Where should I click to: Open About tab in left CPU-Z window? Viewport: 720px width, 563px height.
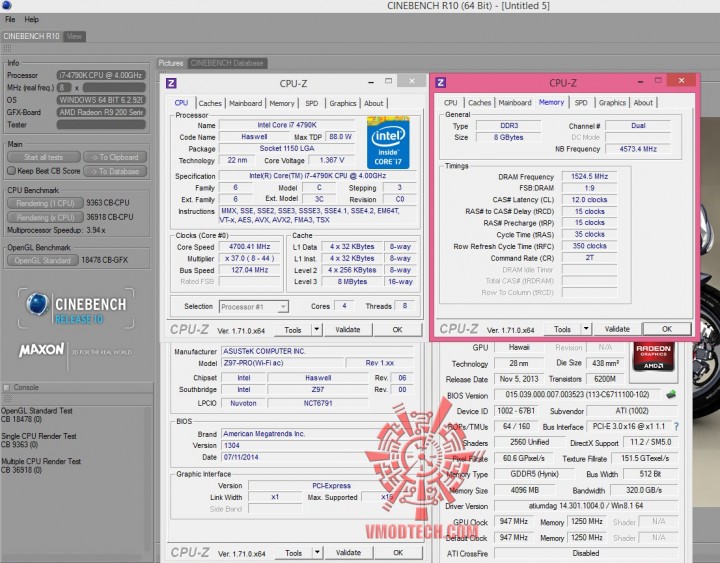(x=374, y=103)
